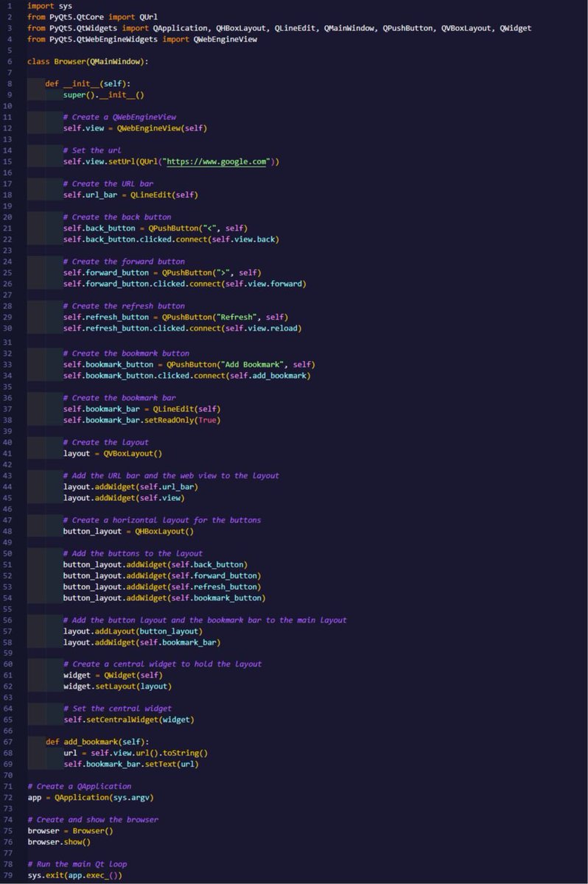Click the "Refresh" string literal on line 29

tap(235, 317)
